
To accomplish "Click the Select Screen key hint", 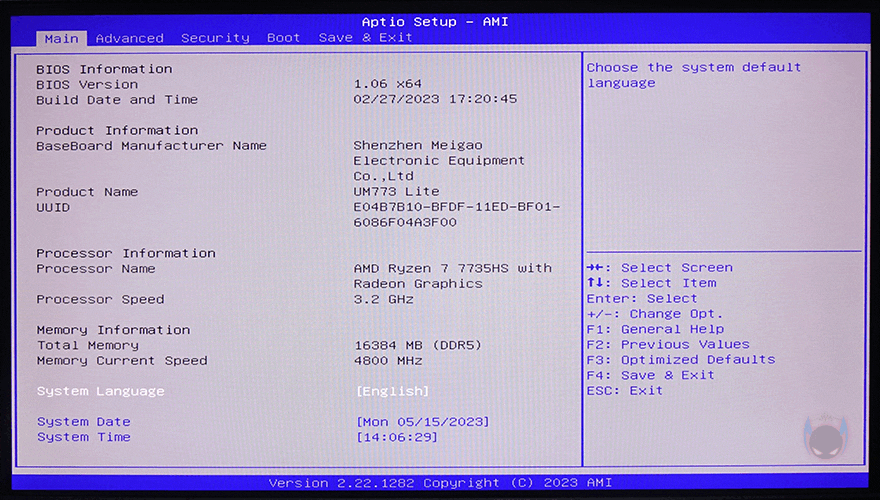I will tap(659, 268).
